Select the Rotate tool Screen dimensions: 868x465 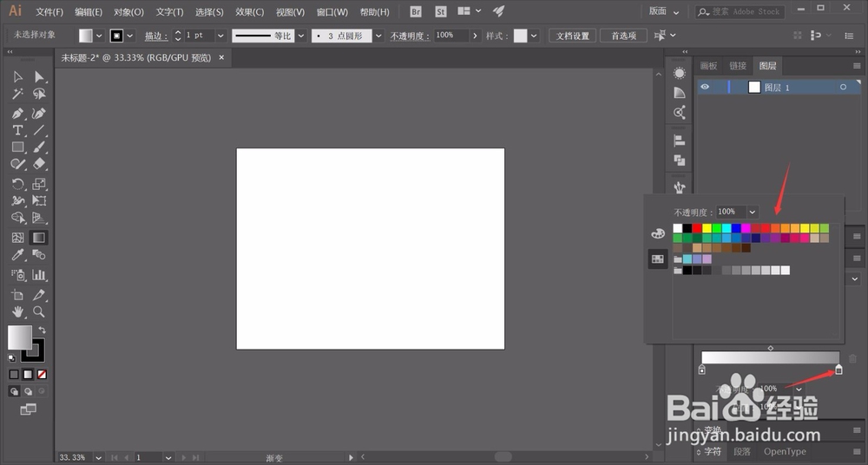17,184
